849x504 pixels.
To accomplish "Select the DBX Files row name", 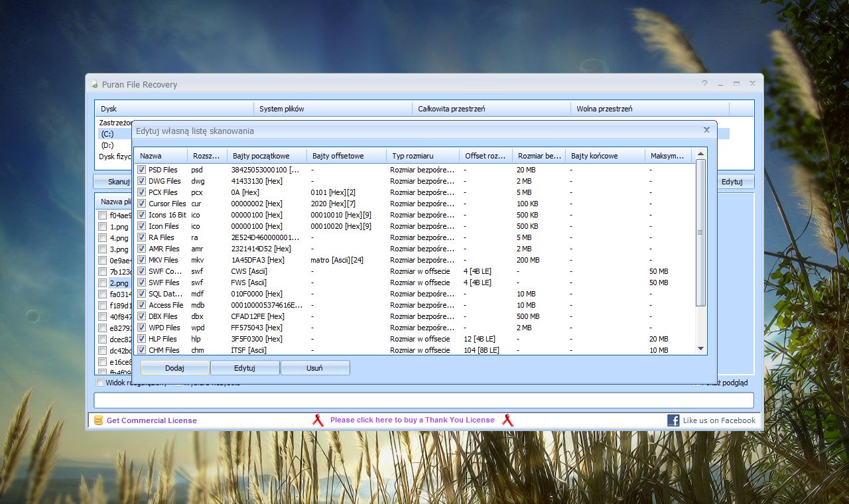I will [163, 316].
